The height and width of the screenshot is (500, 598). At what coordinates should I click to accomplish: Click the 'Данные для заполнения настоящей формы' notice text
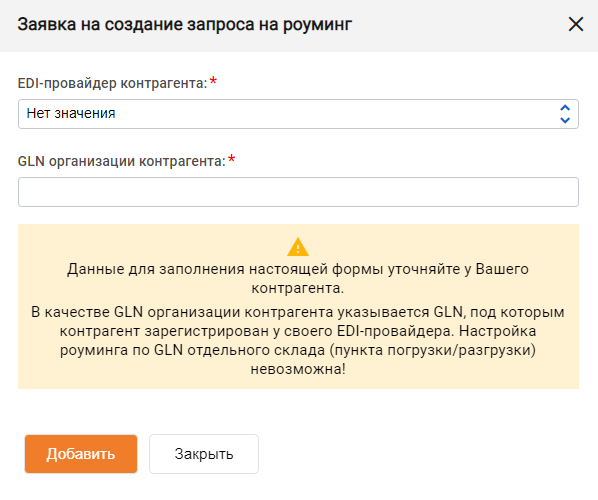(298, 278)
